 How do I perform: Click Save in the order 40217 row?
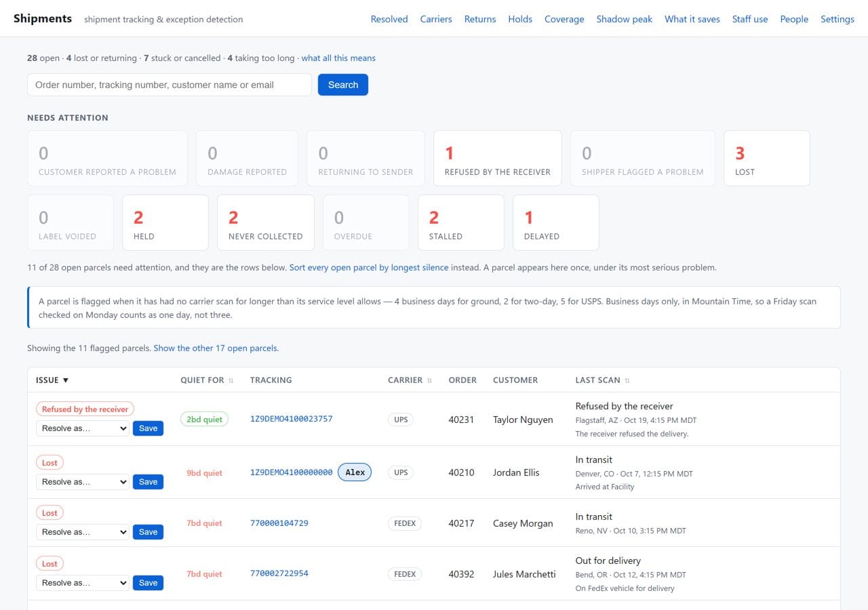(x=148, y=532)
